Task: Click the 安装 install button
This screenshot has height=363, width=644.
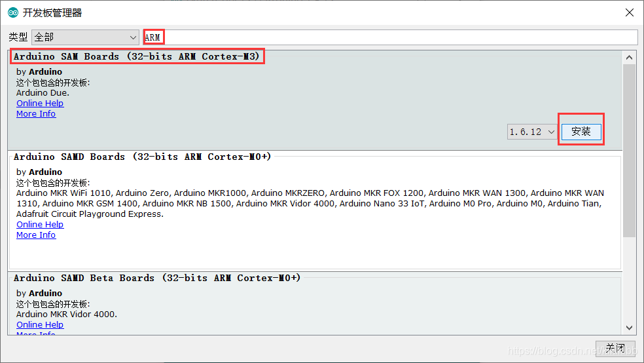Action: [x=581, y=132]
